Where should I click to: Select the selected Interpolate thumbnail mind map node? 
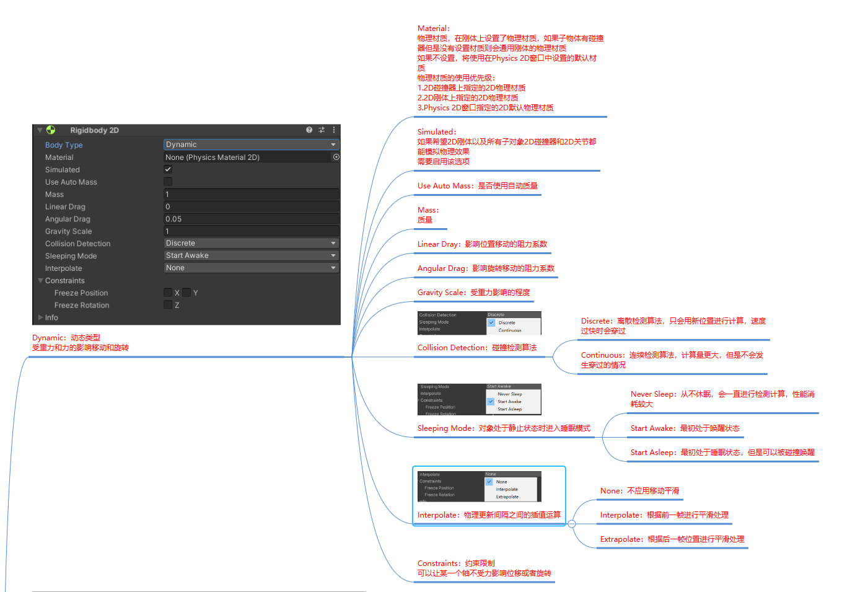tap(489, 496)
